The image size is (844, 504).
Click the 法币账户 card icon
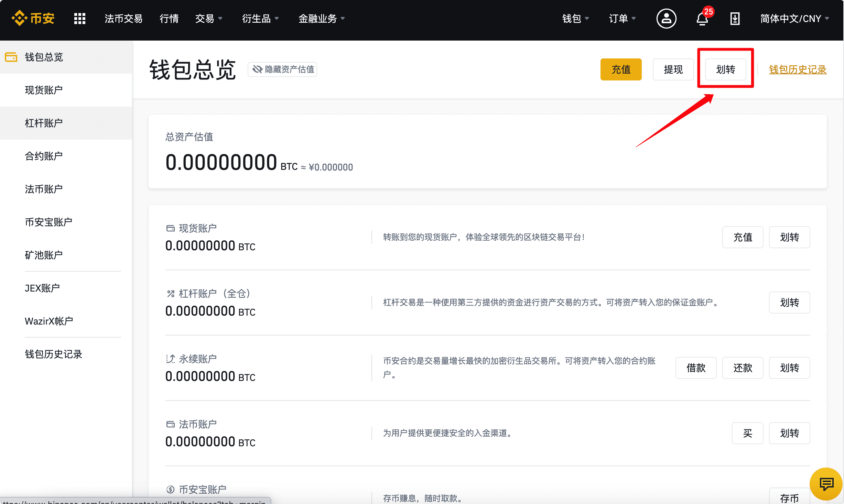pyautogui.click(x=171, y=424)
